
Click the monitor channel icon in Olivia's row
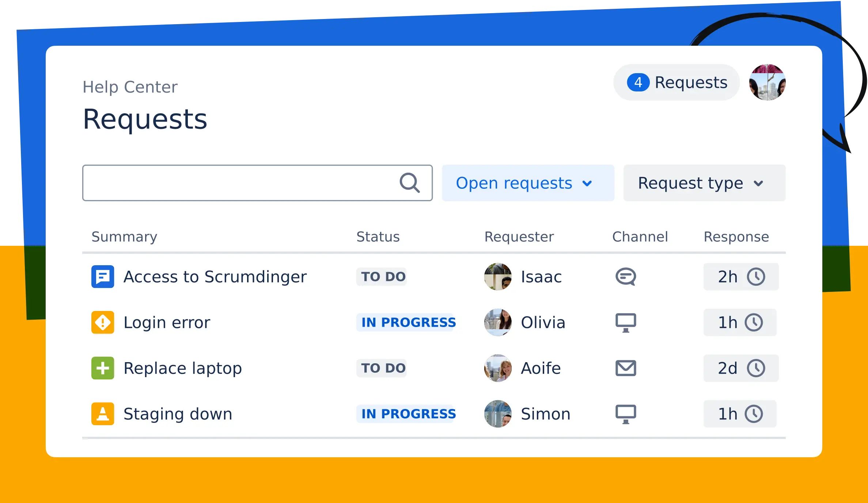[626, 323]
